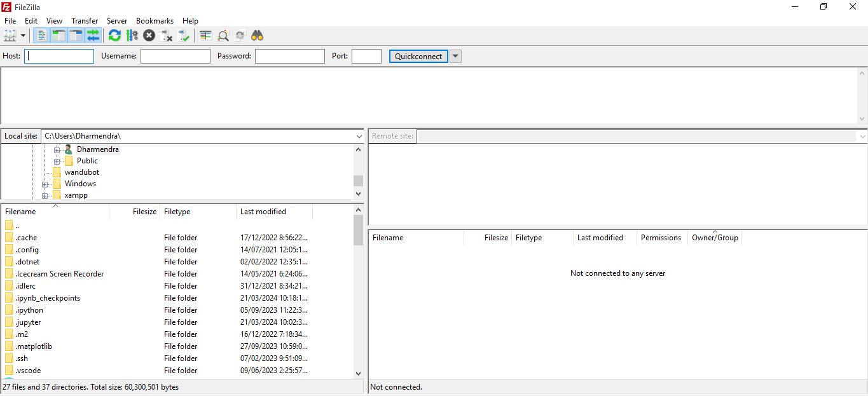
Task: Expand the Public folder node
Action: point(57,161)
